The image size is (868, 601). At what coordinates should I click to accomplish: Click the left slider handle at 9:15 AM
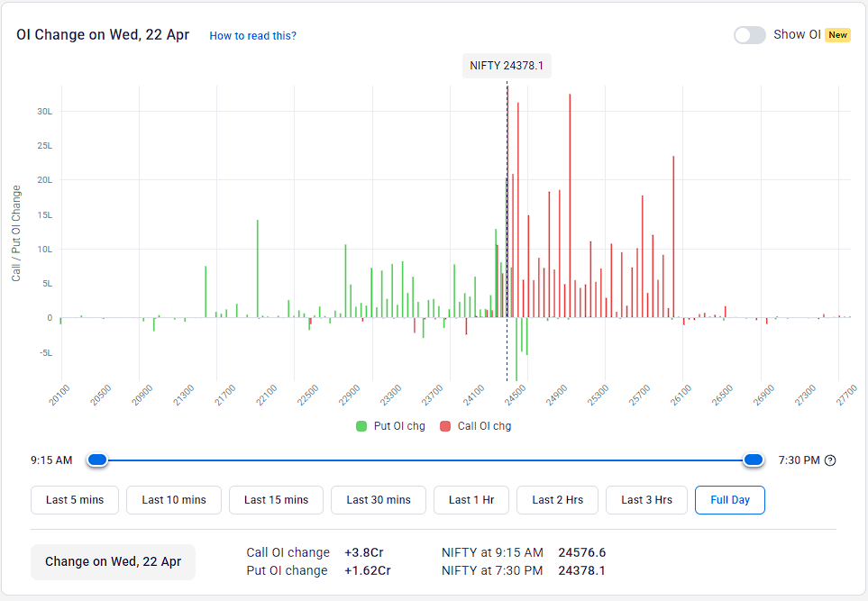point(96,460)
